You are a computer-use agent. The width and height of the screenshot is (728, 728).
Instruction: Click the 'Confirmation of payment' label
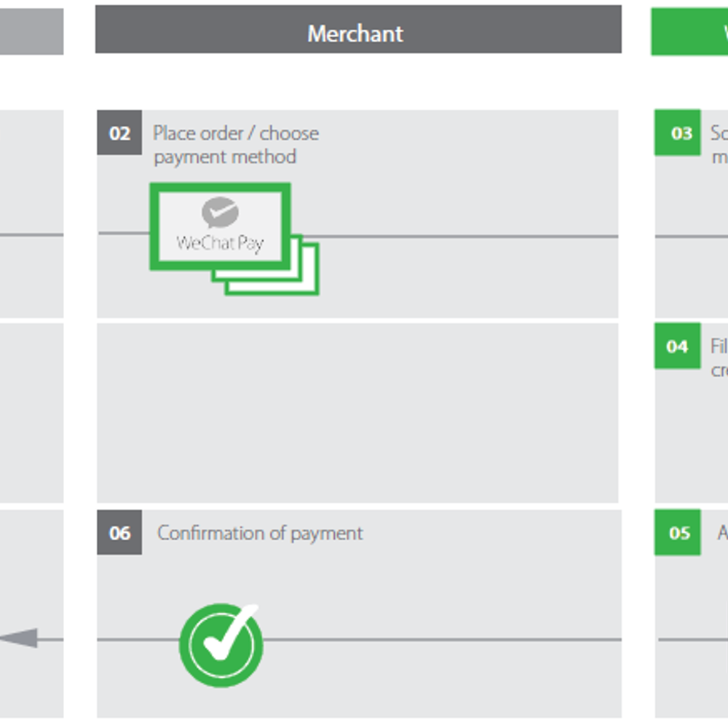(x=260, y=533)
